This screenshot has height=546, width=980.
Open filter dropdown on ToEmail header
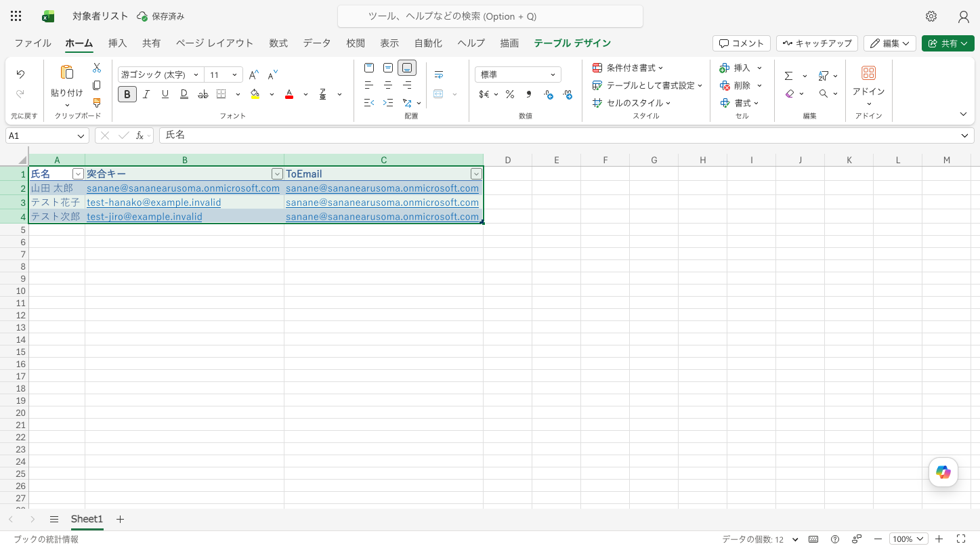tap(476, 174)
